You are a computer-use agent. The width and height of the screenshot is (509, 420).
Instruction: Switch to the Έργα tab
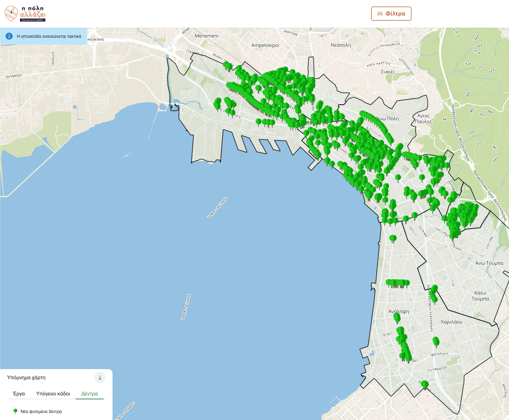click(19, 394)
